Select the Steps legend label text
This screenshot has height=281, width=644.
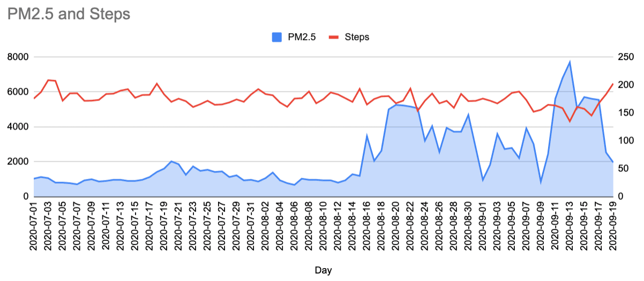point(357,37)
